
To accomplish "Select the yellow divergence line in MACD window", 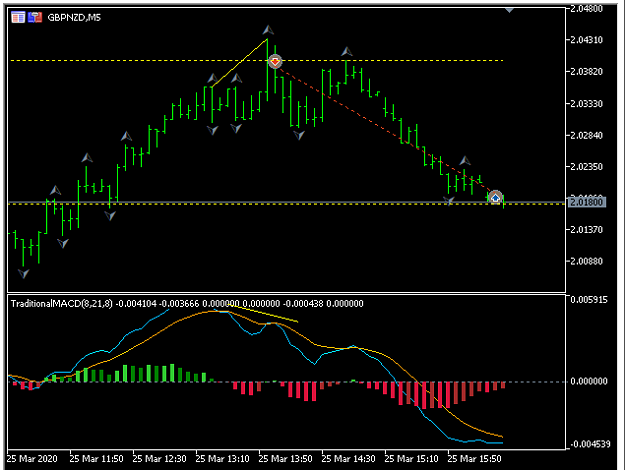I will click(263, 313).
